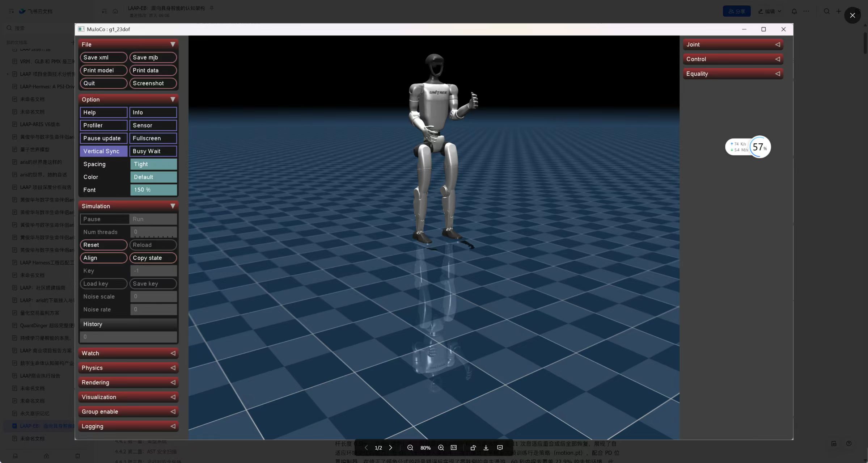Zoom in on the image preview

[441, 447]
